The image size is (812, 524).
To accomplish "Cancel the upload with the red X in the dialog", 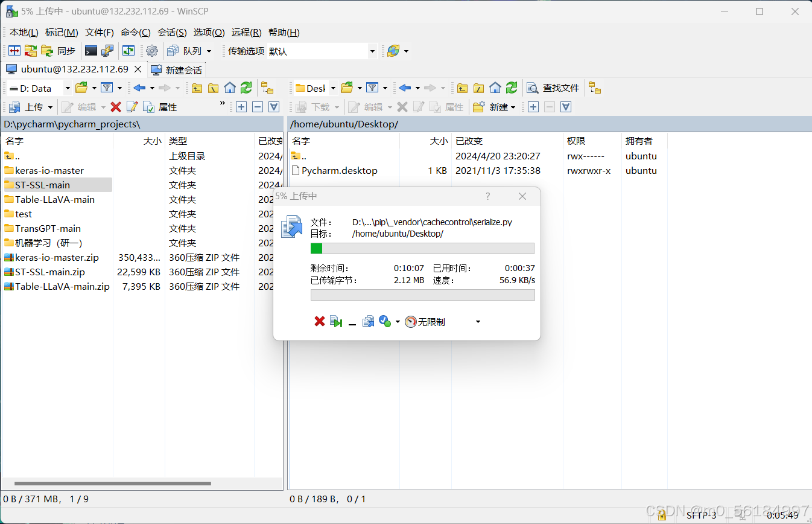I will pyautogui.click(x=320, y=322).
